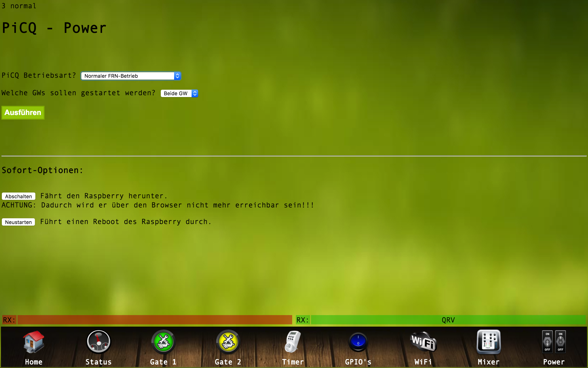Screen dimensions: 588x368
Task: Click the orange RX status bar
Action: 155,319
